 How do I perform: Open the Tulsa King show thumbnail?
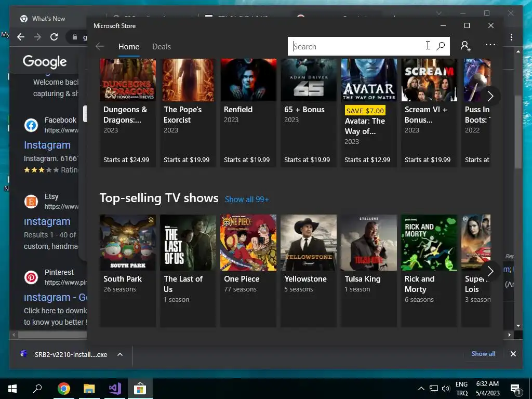tap(369, 243)
